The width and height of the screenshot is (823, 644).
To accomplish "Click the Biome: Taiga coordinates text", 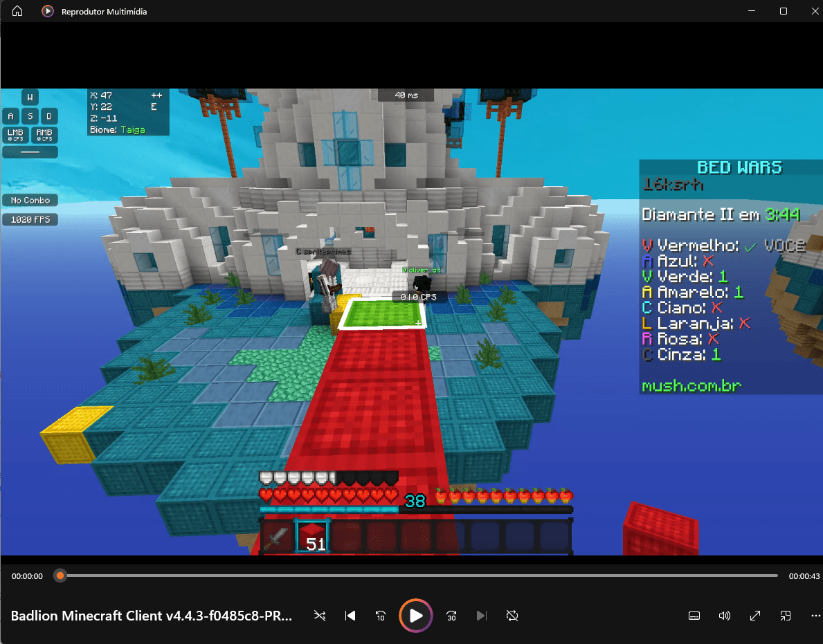I will 117,129.
